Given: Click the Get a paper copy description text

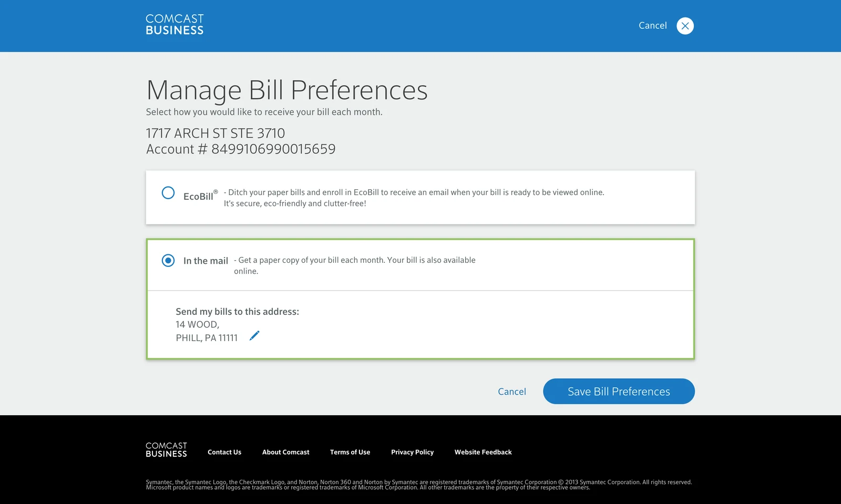Looking at the screenshot, I should coord(355,265).
